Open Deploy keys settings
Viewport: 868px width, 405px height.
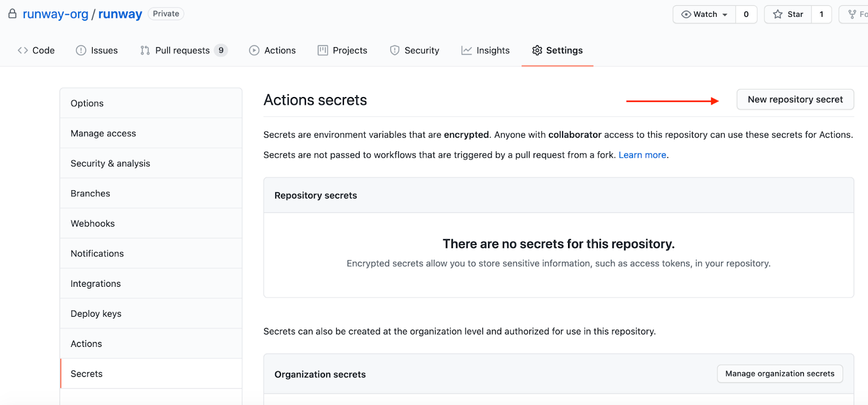coord(151,313)
